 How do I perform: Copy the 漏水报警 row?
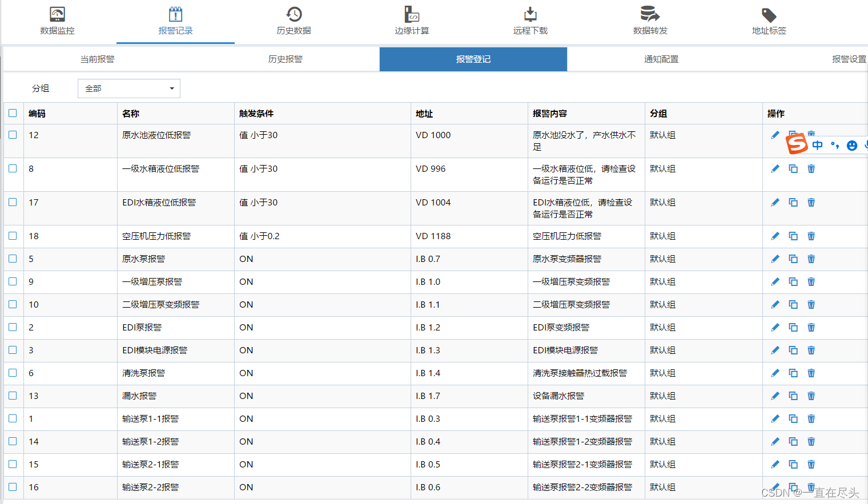[793, 396]
